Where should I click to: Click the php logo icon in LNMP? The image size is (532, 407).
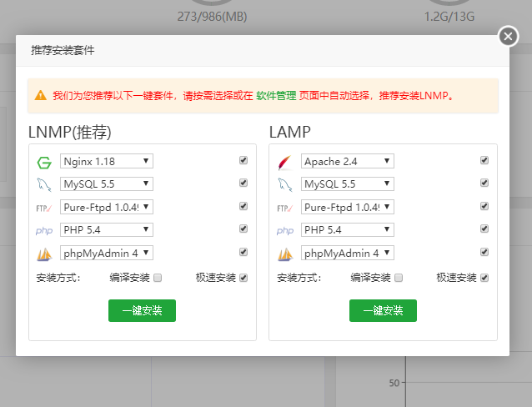point(44,231)
